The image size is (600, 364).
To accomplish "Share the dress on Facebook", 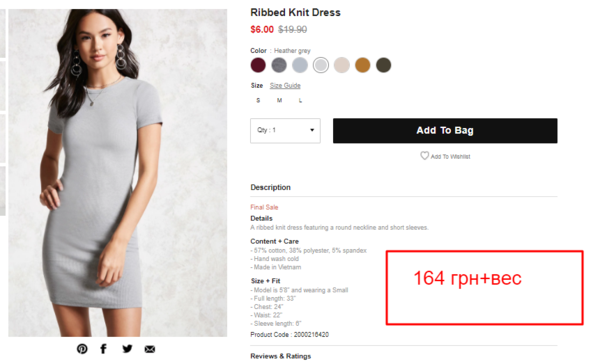I will [103, 349].
